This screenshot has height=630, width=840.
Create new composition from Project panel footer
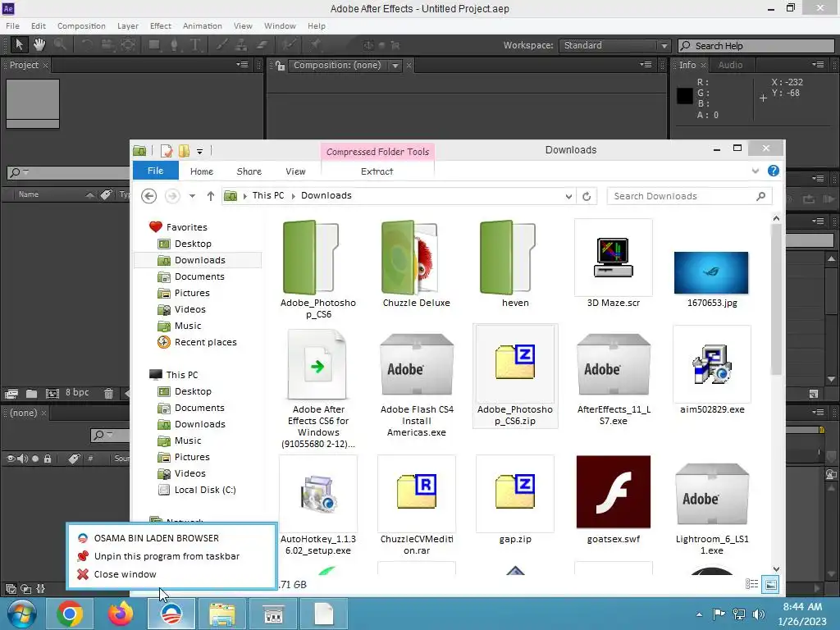point(52,394)
